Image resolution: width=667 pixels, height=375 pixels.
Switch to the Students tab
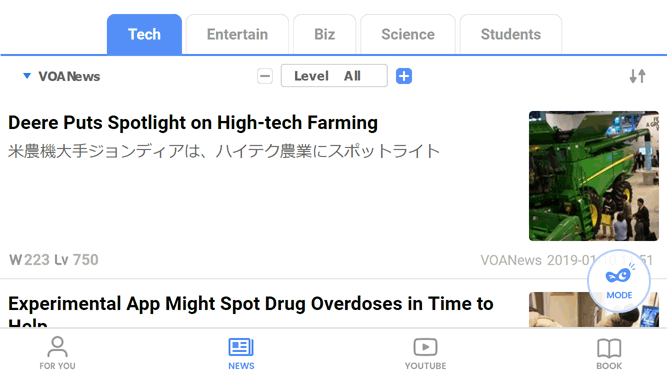tap(510, 34)
